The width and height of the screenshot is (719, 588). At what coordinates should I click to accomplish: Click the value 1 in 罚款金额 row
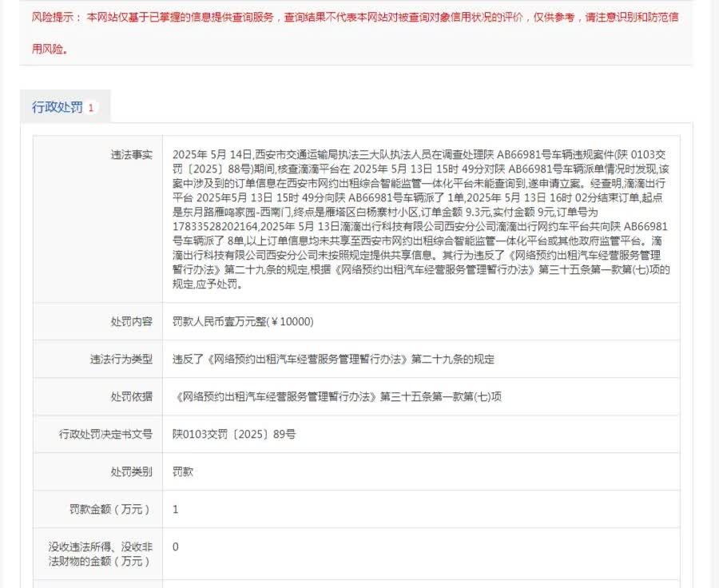coord(175,509)
